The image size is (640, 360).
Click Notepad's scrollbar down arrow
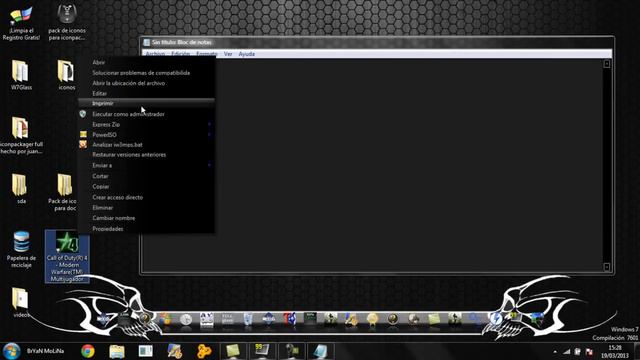[607, 267]
